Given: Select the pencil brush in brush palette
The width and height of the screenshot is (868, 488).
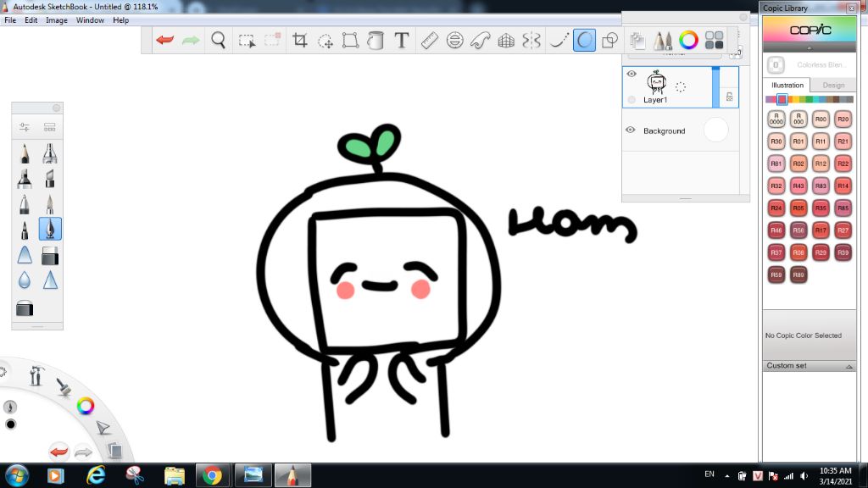Looking at the screenshot, I should coord(25,153).
